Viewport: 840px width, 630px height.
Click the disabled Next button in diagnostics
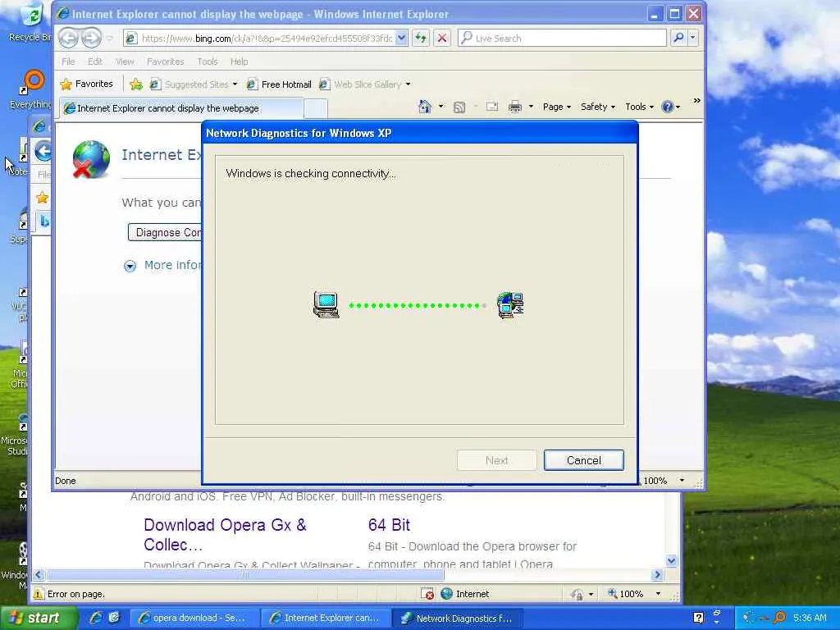[496, 460]
